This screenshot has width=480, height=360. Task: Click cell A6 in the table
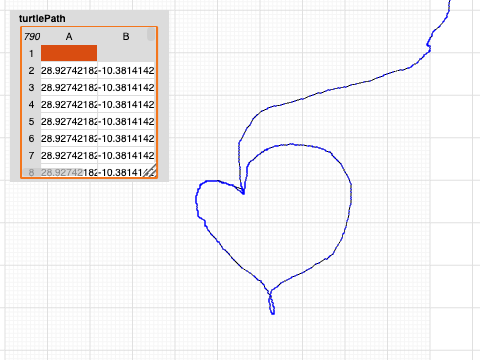pyautogui.click(x=69, y=138)
